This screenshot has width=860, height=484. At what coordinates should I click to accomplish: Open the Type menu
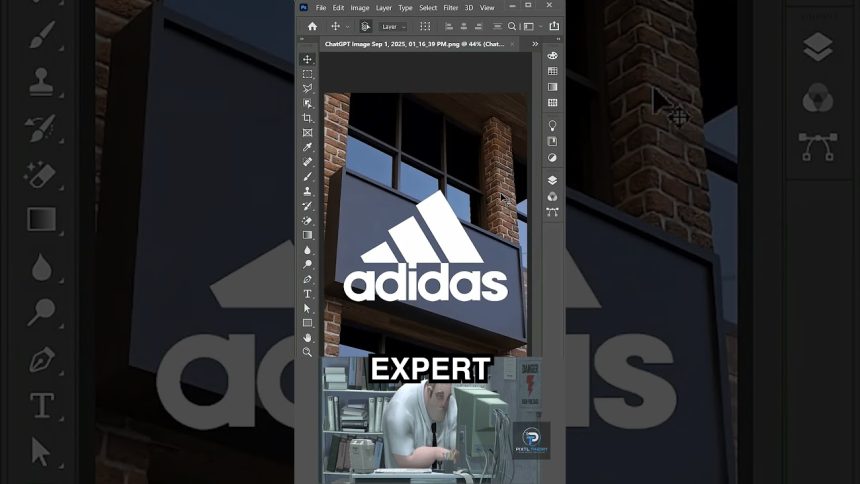405,8
